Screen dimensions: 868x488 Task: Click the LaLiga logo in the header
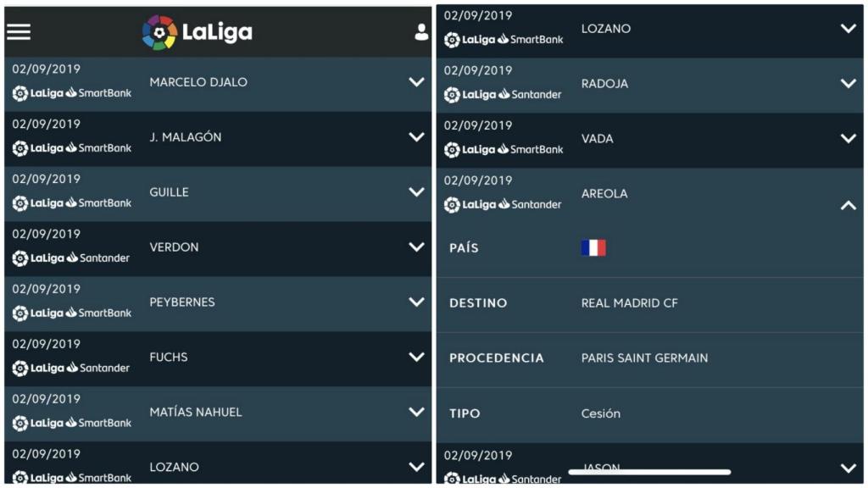193,32
